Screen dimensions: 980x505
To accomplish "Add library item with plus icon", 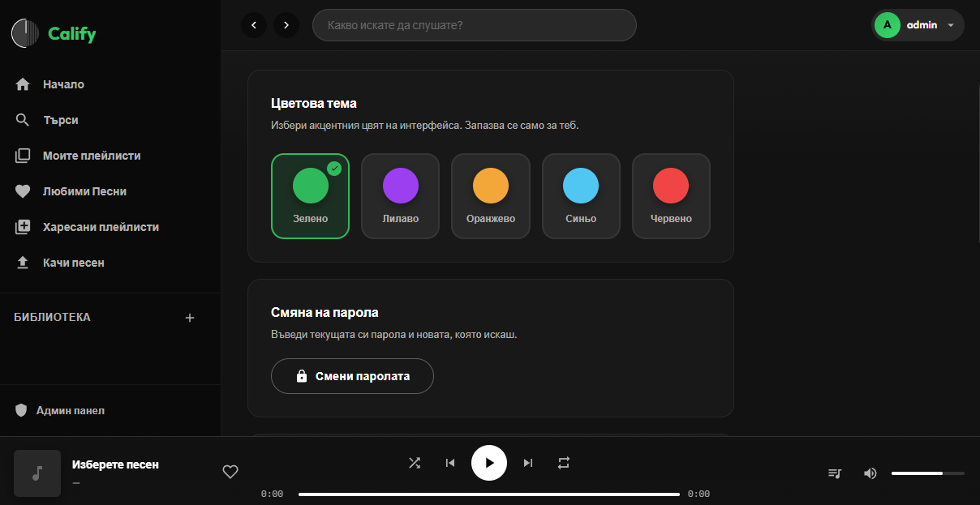I will coord(190,318).
